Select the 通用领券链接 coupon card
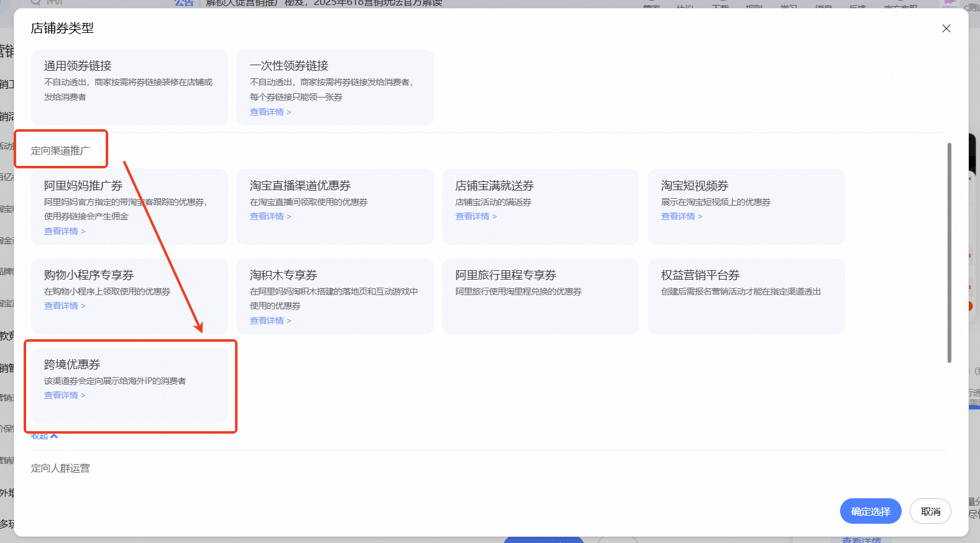 (129, 87)
